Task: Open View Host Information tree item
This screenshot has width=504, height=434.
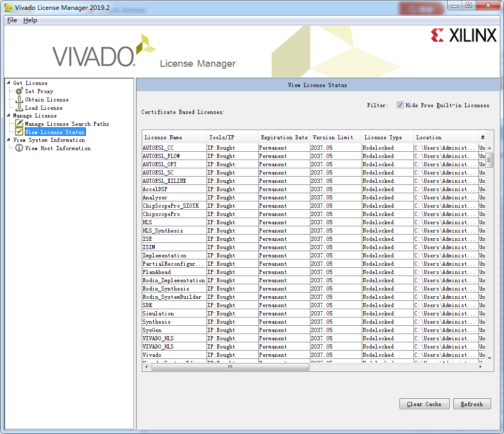Action: point(58,148)
